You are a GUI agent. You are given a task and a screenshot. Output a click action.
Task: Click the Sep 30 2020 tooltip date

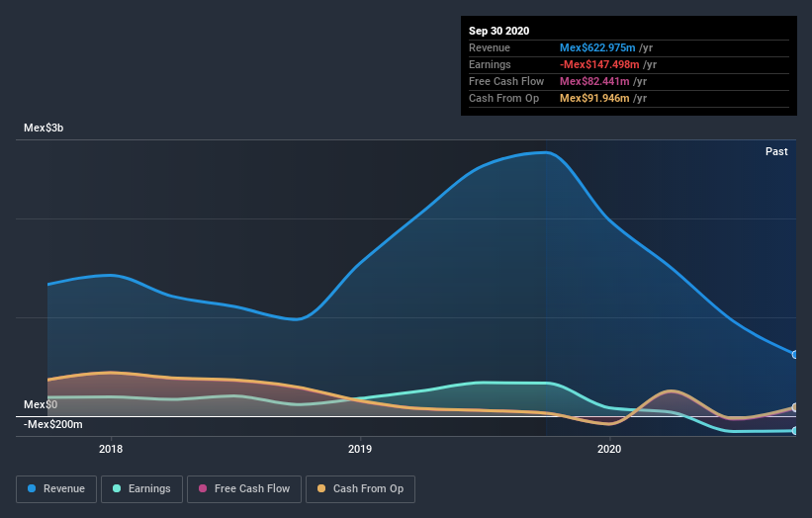point(498,31)
